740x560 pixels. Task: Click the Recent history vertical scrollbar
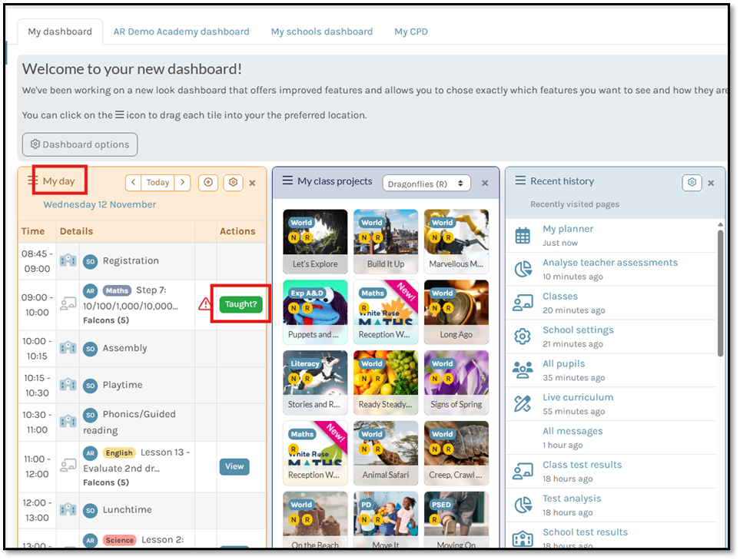click(720, 292)
